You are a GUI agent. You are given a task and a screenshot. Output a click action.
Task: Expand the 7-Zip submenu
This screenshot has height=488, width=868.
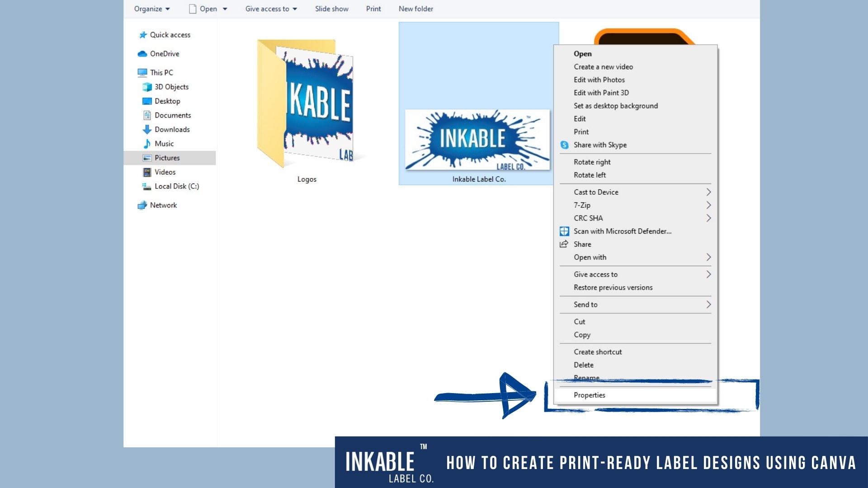tap(582, 205)
